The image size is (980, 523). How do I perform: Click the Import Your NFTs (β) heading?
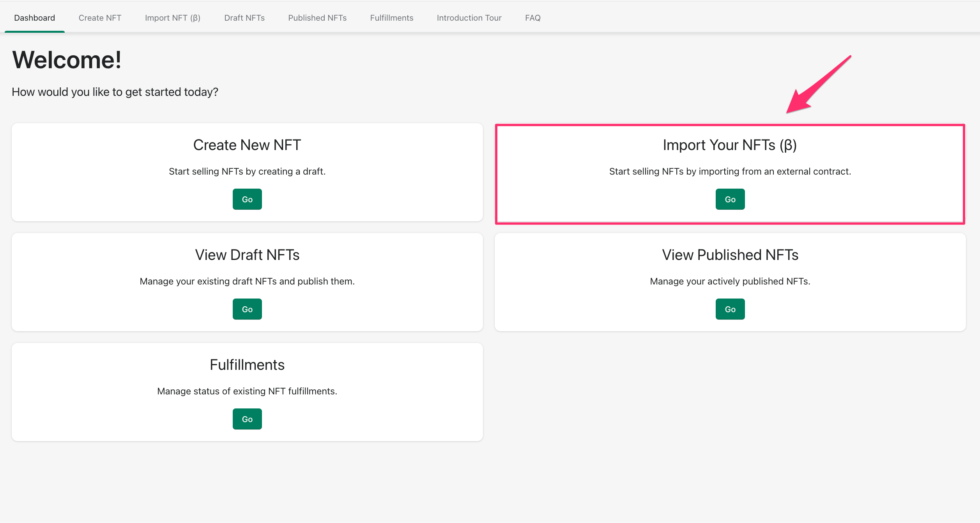click(730, 145)
